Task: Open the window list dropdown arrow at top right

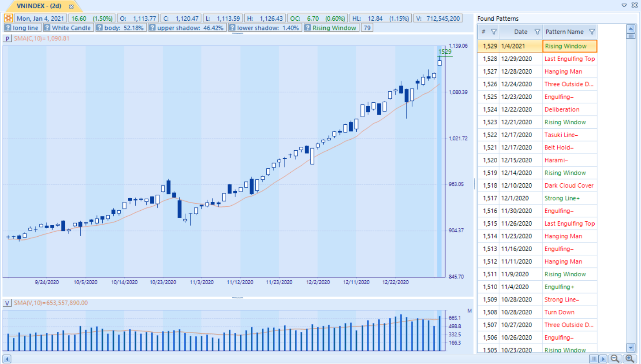Action: click(x=624, y=5)
